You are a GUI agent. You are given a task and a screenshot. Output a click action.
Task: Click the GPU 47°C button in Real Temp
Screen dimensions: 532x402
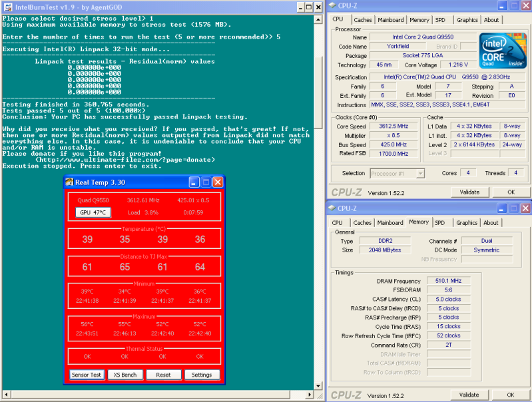coord(93,213)
